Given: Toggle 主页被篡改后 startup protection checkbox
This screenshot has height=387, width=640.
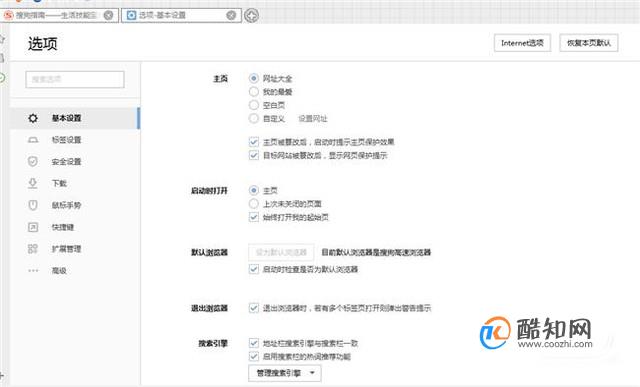Looking at the screenshot, I should (253, 142).
